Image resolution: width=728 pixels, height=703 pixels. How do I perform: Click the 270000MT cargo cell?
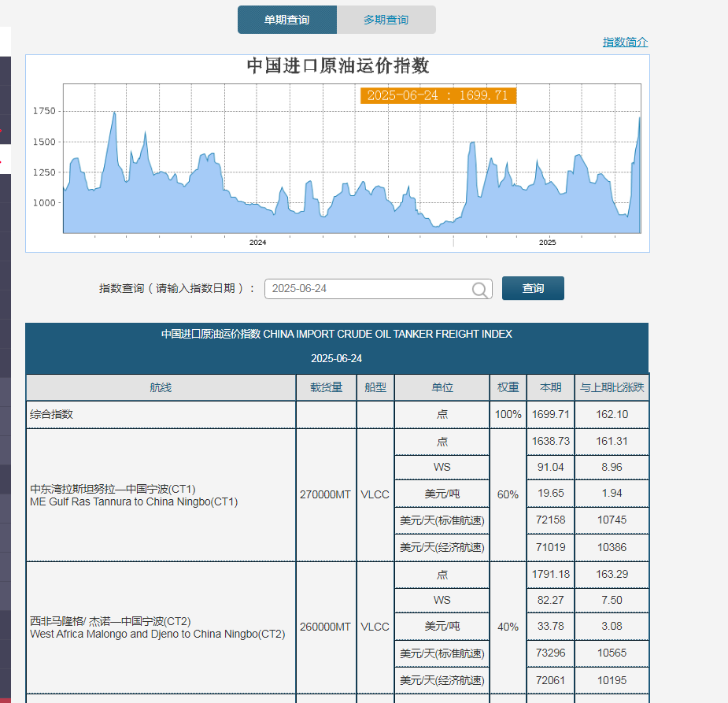(325, 494)
